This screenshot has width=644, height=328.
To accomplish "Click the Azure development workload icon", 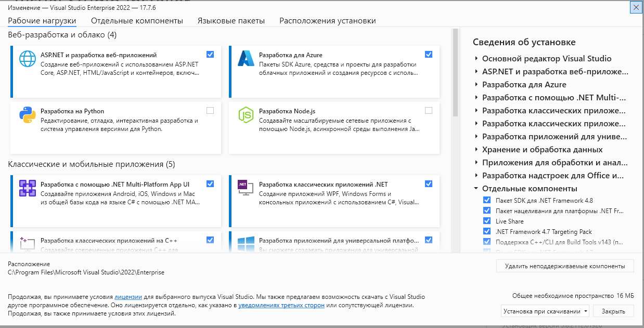I will [x=246, y=59].
